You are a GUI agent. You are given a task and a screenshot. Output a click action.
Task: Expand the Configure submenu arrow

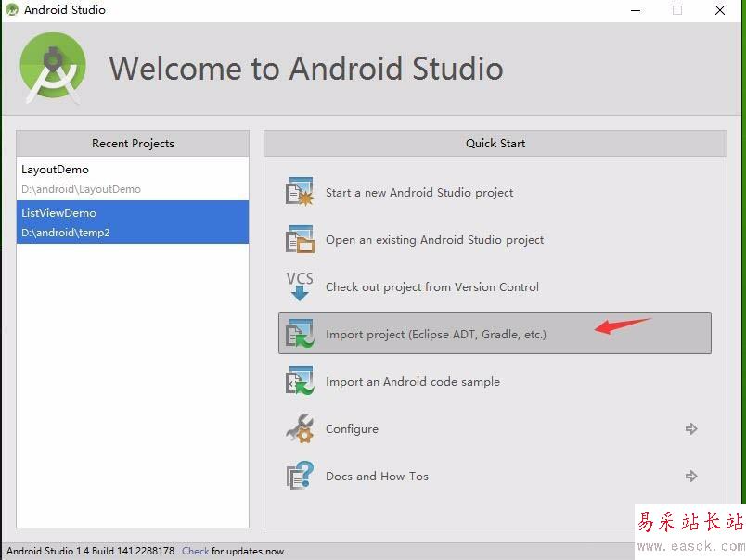691,428
